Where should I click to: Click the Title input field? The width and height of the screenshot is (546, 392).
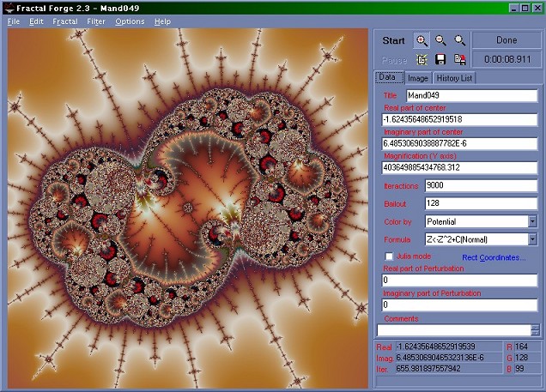tap(472, 95)
